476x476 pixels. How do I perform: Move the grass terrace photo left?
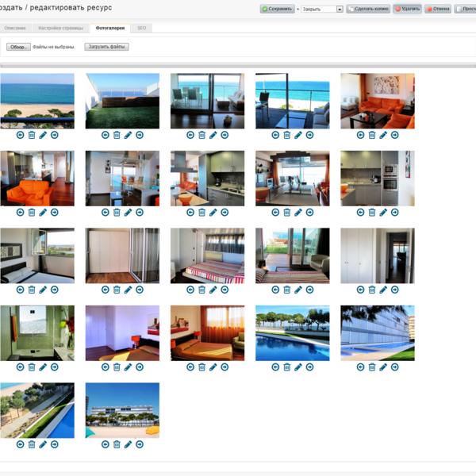coord(106,135)
